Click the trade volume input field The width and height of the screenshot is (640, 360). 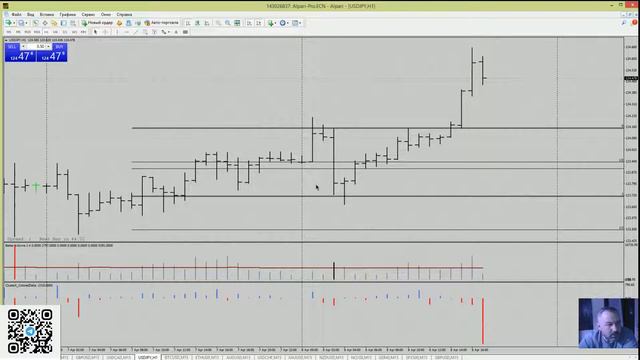tap(37, 47)
